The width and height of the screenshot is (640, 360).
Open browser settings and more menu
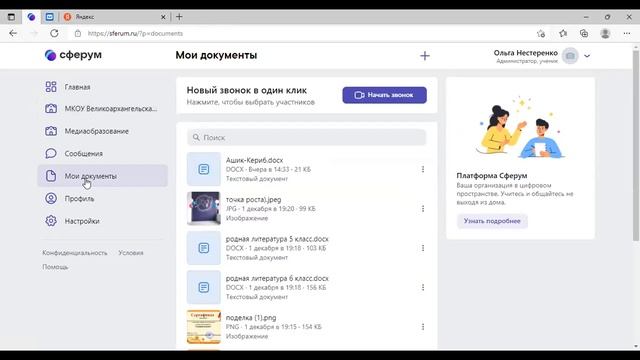627,33
